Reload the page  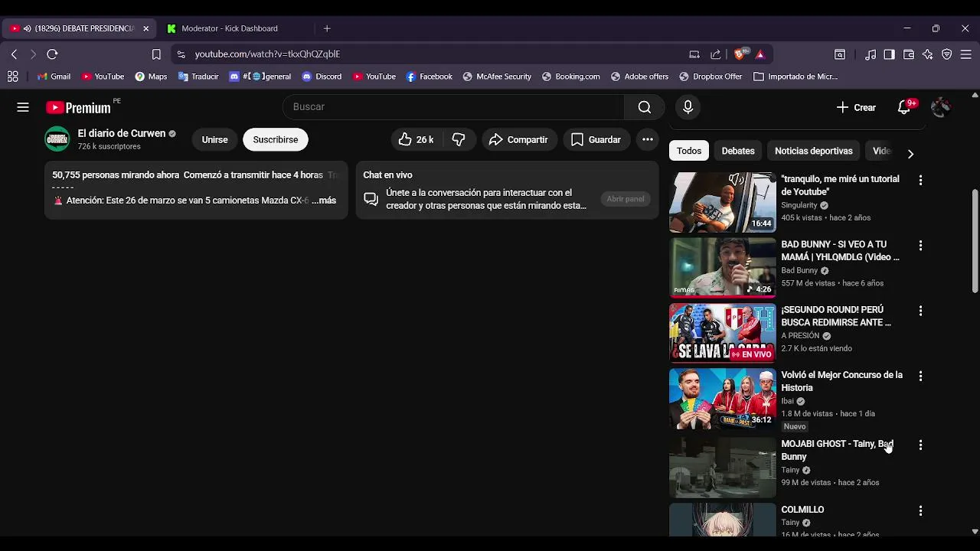coord(52,54)
